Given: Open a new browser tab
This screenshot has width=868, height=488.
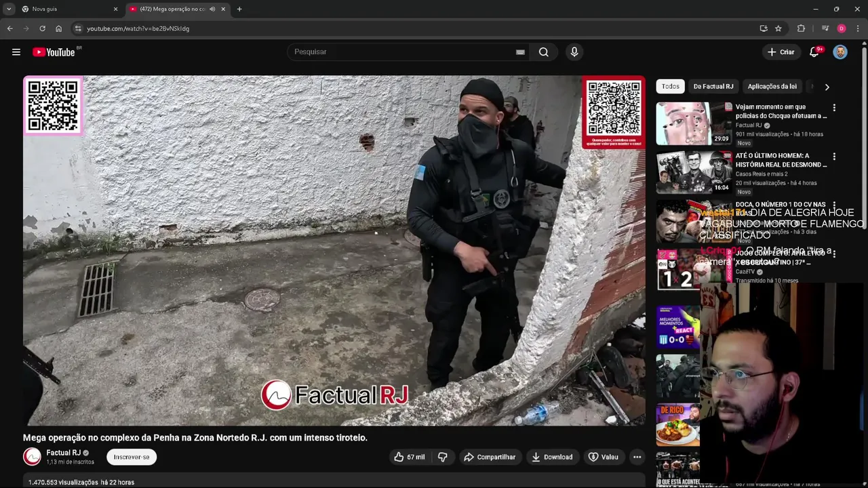Looking at the screenshot, I should 239,9.
